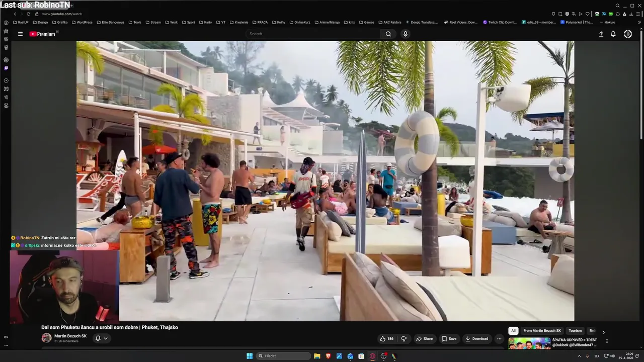Screen dimensions: 644x362
Task: Click the Download button
Action: click(x=476, y=339)
